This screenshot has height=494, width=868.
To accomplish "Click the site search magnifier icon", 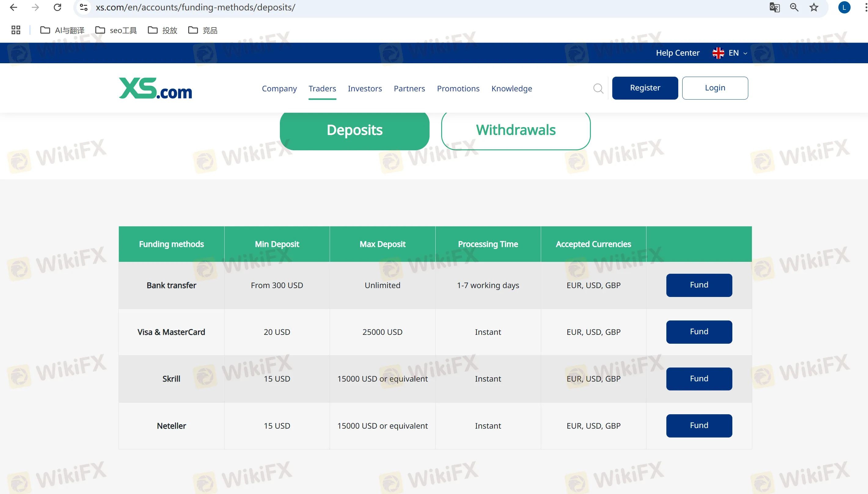I will pos(598,88).
